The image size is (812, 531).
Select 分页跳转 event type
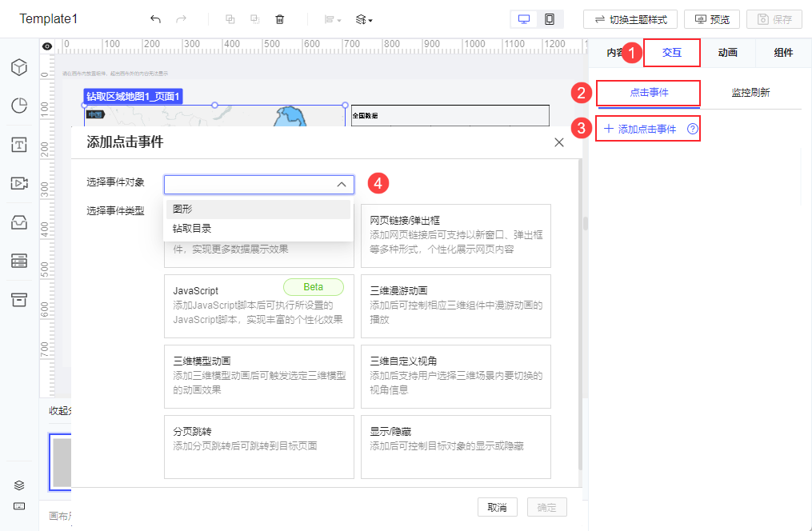point(259,447)
